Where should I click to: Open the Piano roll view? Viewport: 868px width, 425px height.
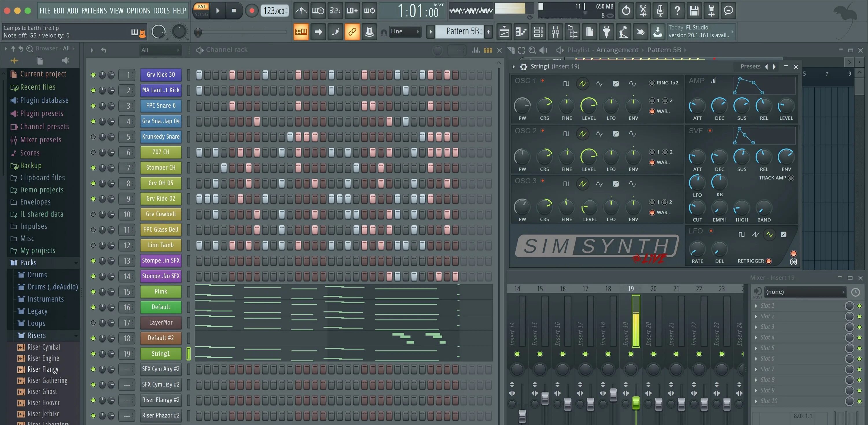click(x=521, y=32)
